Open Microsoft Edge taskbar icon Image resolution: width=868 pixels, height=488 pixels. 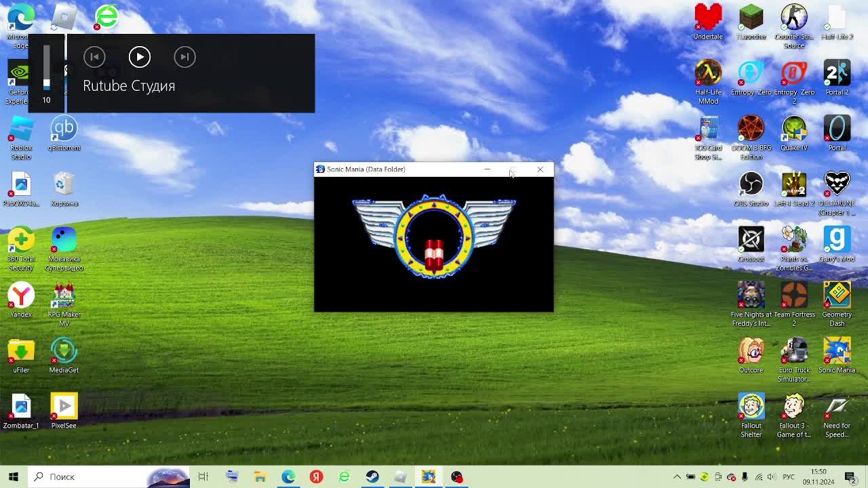point(288,476)
